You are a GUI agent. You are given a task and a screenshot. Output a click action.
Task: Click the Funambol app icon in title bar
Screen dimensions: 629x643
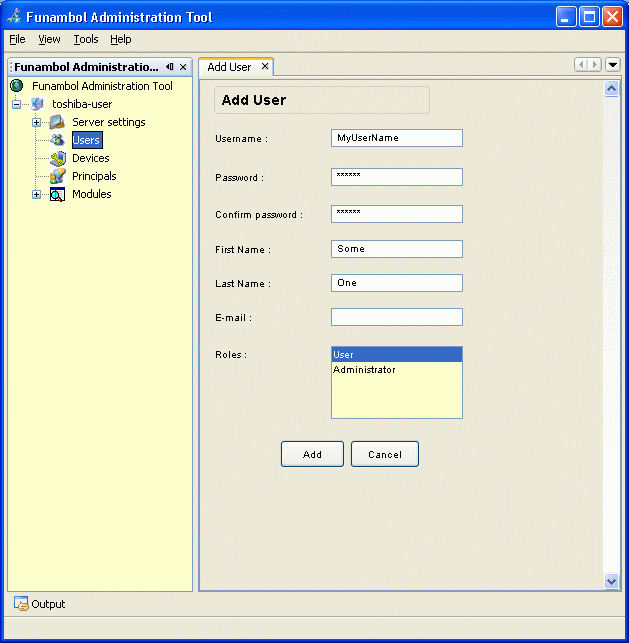coord(14,16)
